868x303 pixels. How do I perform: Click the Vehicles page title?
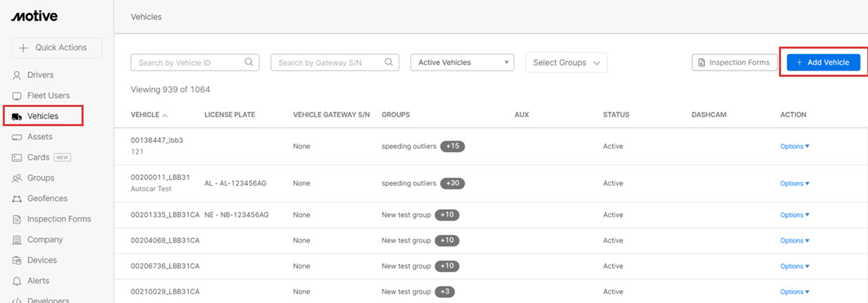pos(146,16)
